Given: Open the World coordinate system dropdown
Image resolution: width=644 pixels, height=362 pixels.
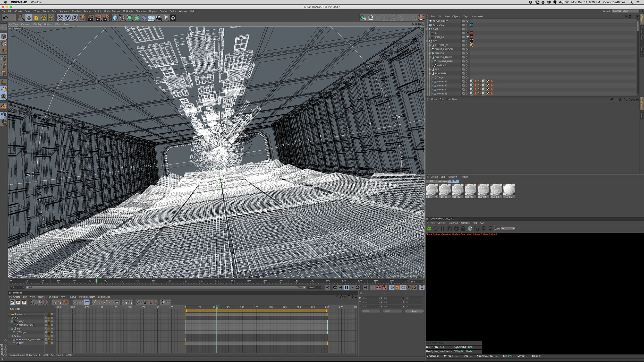Looking at the screenshot, I should (x=370, y=311).
